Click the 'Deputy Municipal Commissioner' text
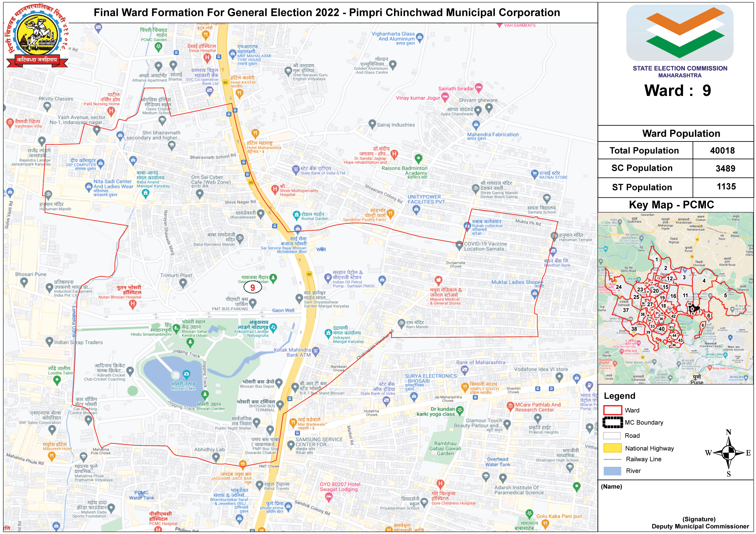 pos(700,527)
